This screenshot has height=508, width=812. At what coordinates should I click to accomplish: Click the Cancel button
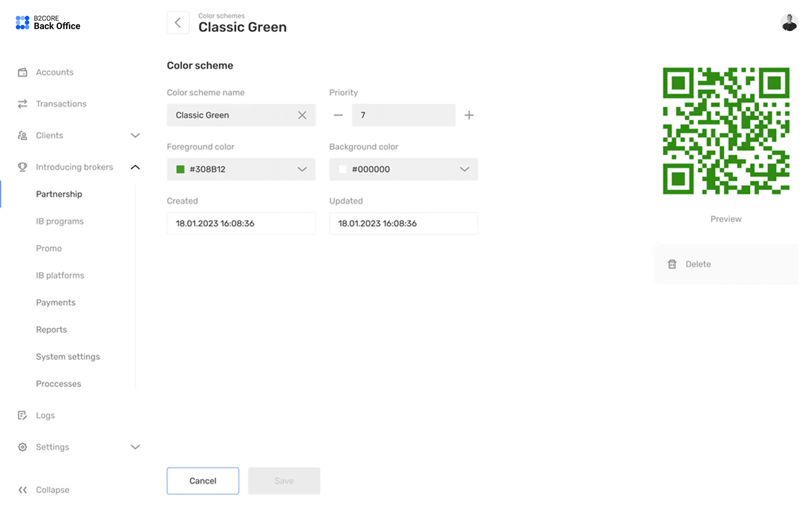point(203,481)
